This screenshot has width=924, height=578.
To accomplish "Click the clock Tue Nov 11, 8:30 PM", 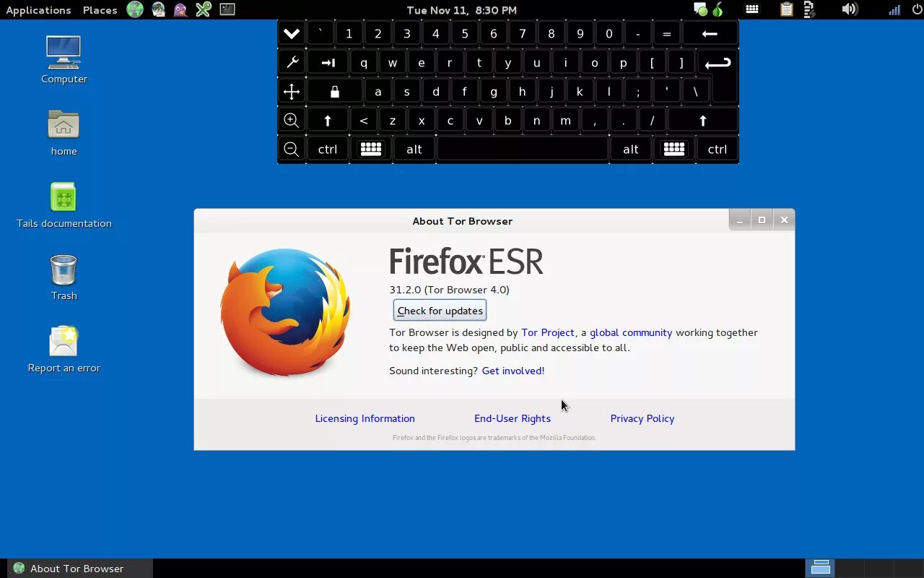I will [x=462, y=9].
